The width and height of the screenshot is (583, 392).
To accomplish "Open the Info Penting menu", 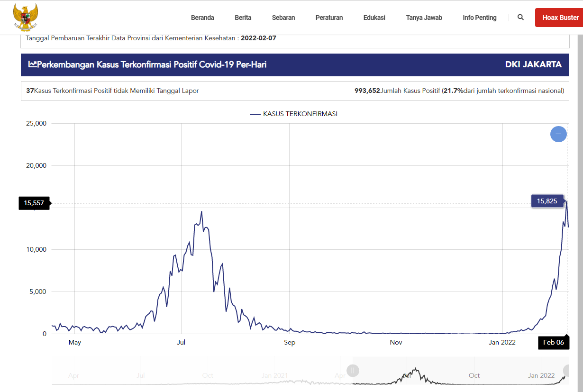I will point(479,18).
